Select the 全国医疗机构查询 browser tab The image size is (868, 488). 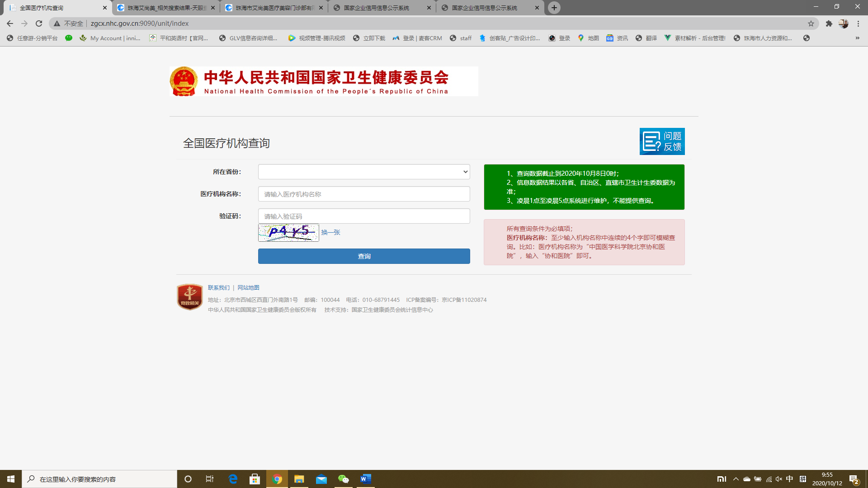pyautogui.click(x=58, y=8)
